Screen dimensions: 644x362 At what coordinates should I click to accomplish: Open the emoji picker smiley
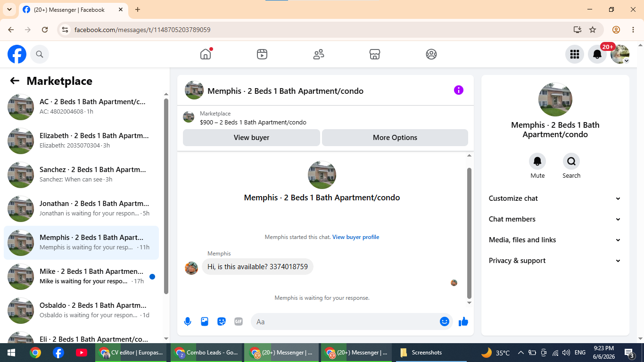(x=444, y=321)
